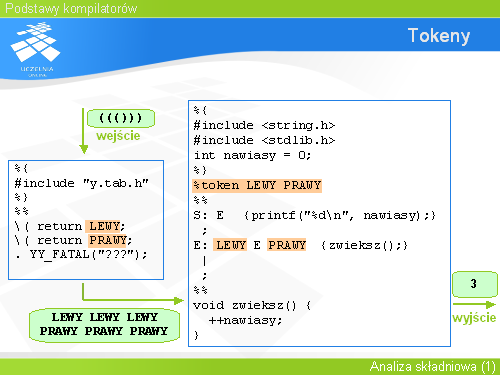Click the highlighted LEWY in return statement

pos(104,226)
